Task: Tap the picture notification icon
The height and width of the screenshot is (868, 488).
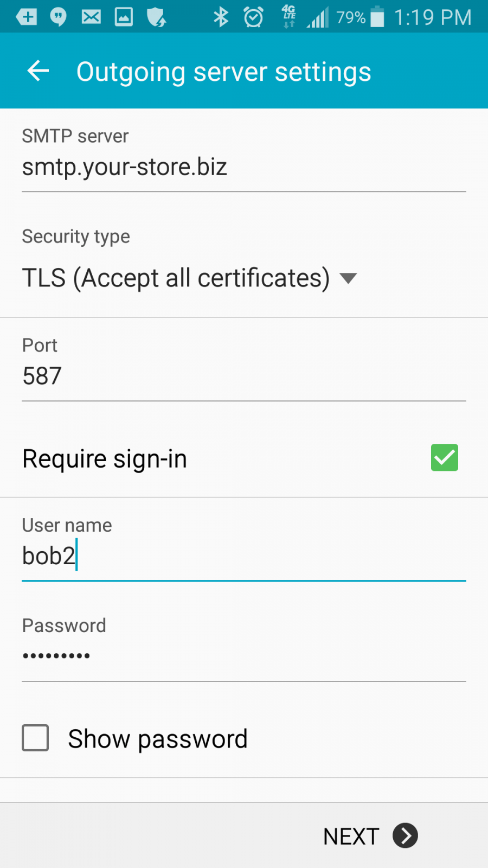Action: click(x=124, y=17)
